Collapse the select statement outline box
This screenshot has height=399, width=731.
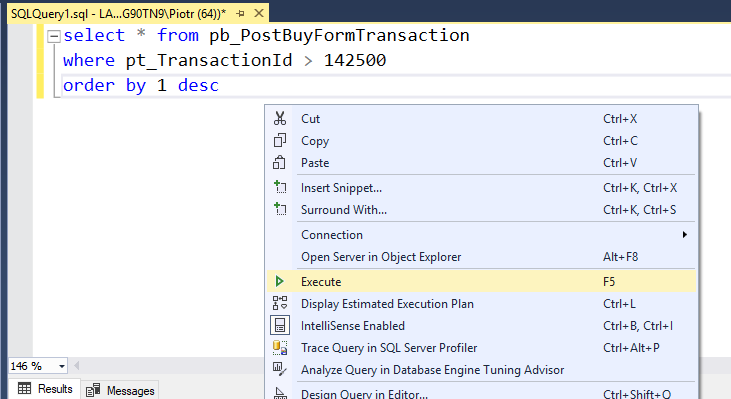point(54,36)
